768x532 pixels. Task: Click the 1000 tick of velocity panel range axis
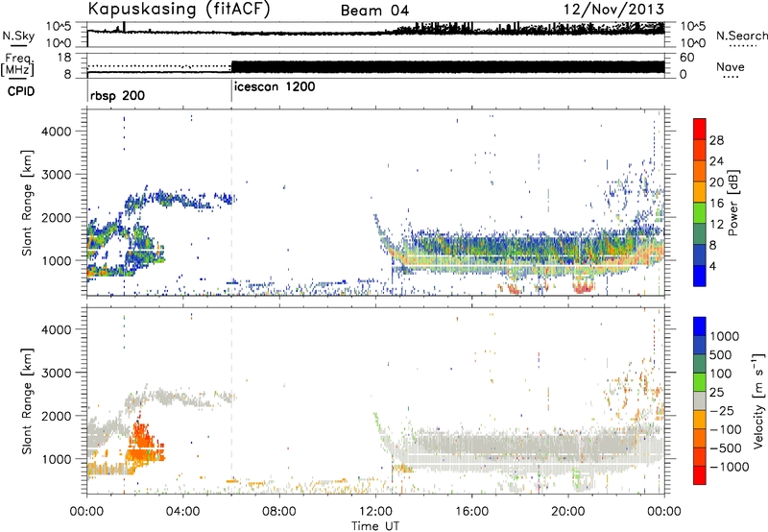[x=56, y=459]
